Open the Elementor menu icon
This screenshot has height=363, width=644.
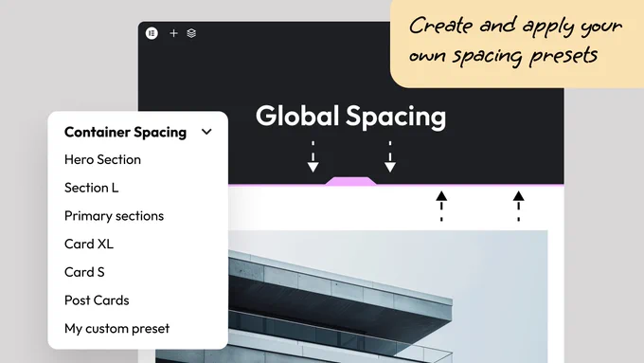[x=152, y=33]
